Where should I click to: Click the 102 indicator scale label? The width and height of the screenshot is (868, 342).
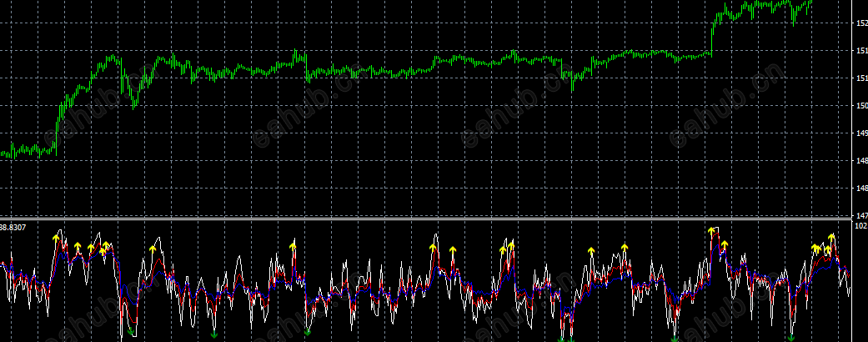(862, 226)
